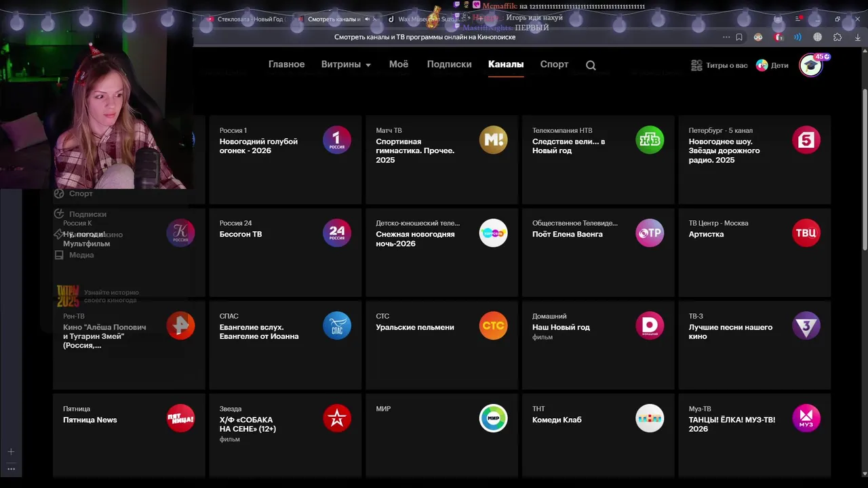868x488 pixels.
Task: Open Евангелие вслух. Евангелие от Иоанна
Action: click(259, 331)
